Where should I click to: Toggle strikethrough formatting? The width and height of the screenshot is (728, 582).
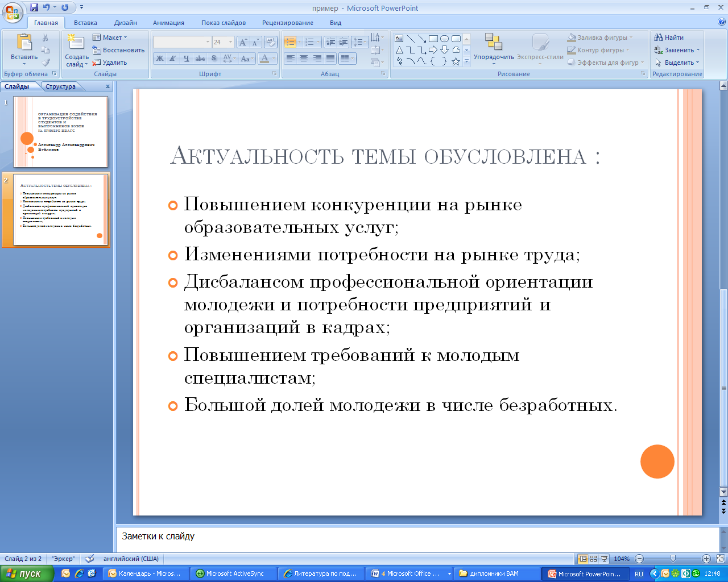pyautogui.click(x=200, y=59)
